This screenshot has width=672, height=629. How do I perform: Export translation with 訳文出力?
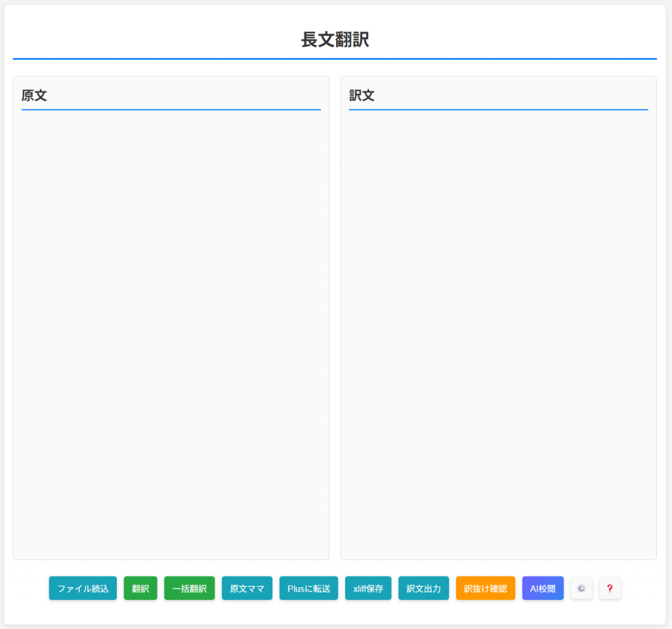(x=423, y=588)
